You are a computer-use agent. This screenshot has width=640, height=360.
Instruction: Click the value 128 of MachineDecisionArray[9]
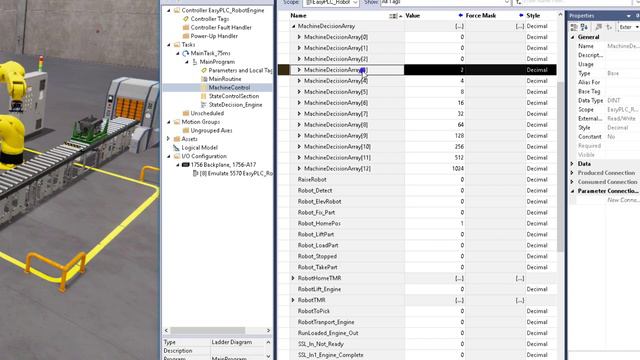click(x=459, y=136)
